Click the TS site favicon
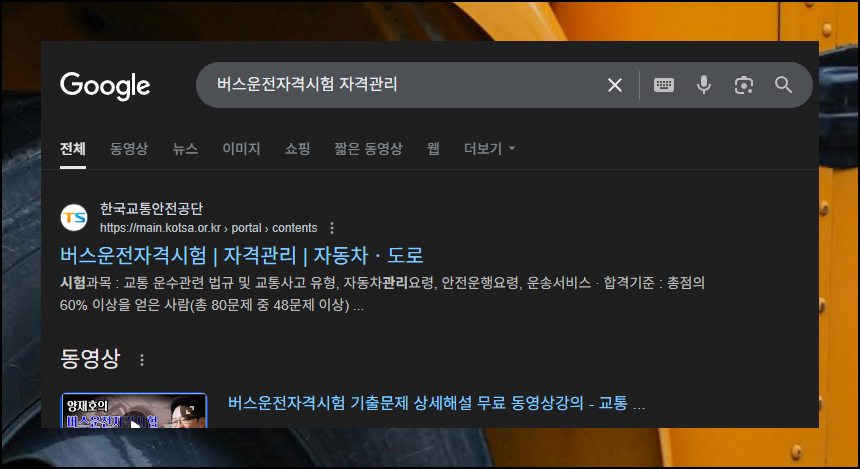The width and height of the screenshot is (860, 469). [x=73, y=218]
